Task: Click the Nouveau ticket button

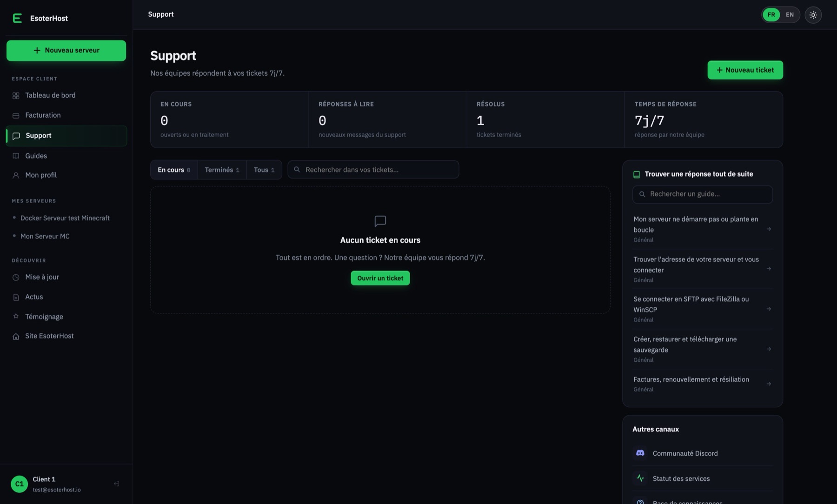Action: coord(745,70)
